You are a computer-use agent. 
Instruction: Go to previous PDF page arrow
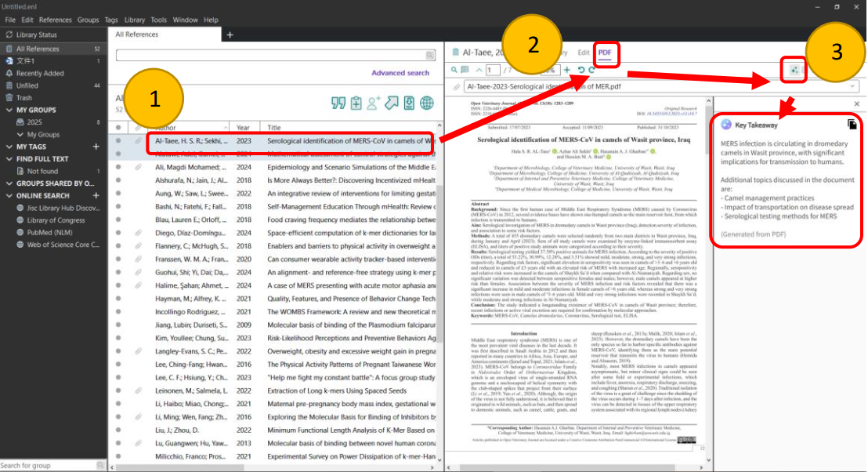click(x=479, y=70)
